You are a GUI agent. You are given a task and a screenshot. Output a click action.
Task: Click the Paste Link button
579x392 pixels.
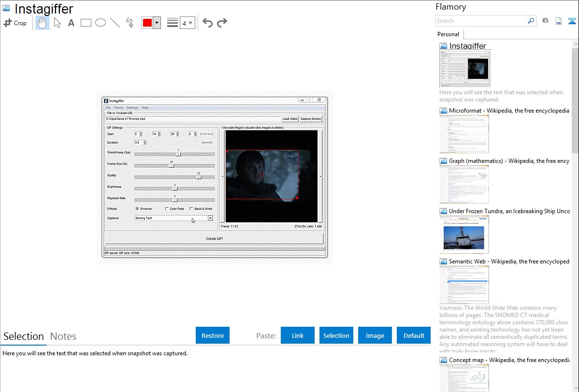tap(298, 335)
